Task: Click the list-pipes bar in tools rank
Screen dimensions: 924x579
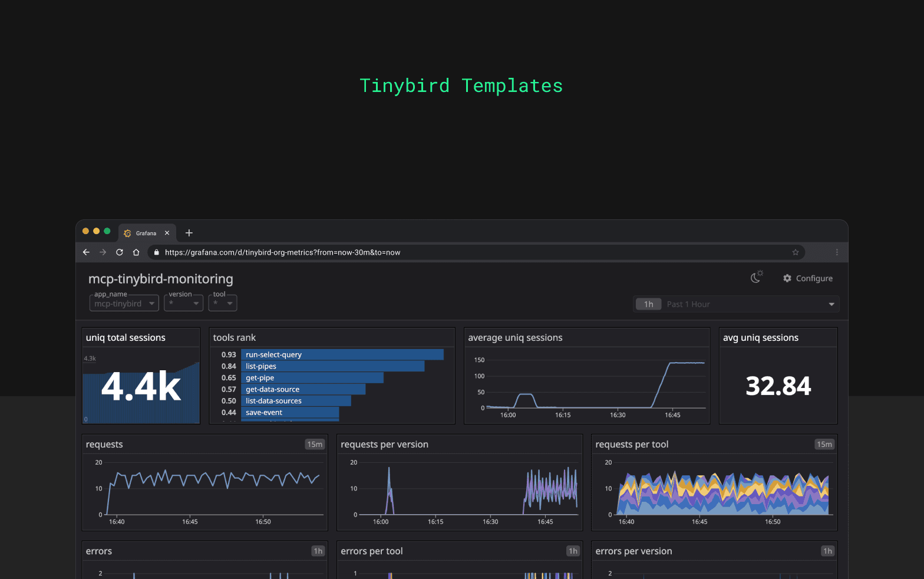Action: pyautogui.click(x=333, y=366)
